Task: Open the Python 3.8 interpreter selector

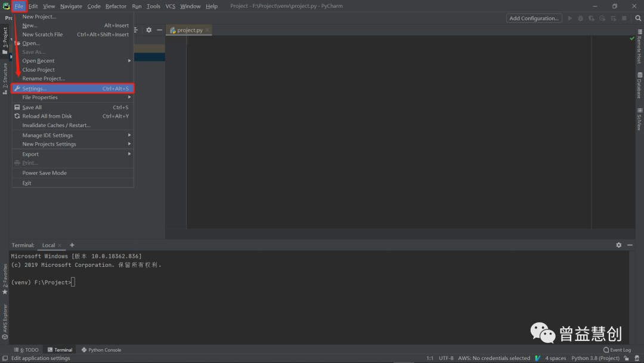Action: [595, 358]
